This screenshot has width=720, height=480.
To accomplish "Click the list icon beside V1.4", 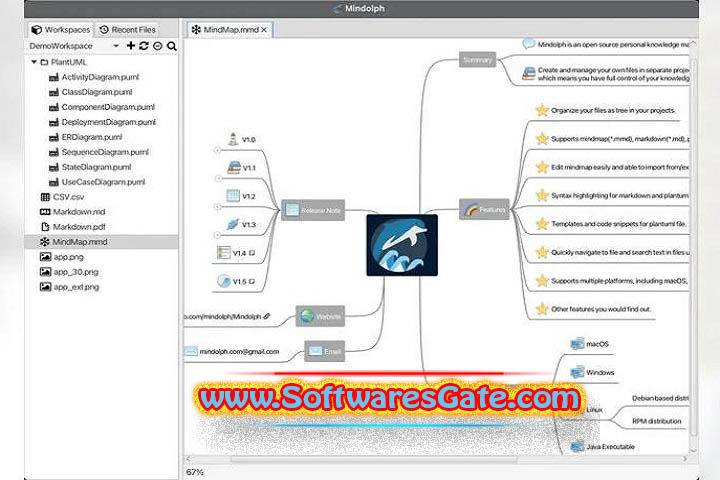I will click(x=223, y=253).
